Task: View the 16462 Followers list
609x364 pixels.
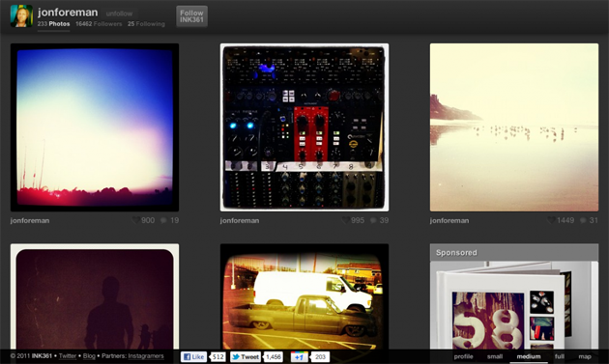Action: point(99,24)
